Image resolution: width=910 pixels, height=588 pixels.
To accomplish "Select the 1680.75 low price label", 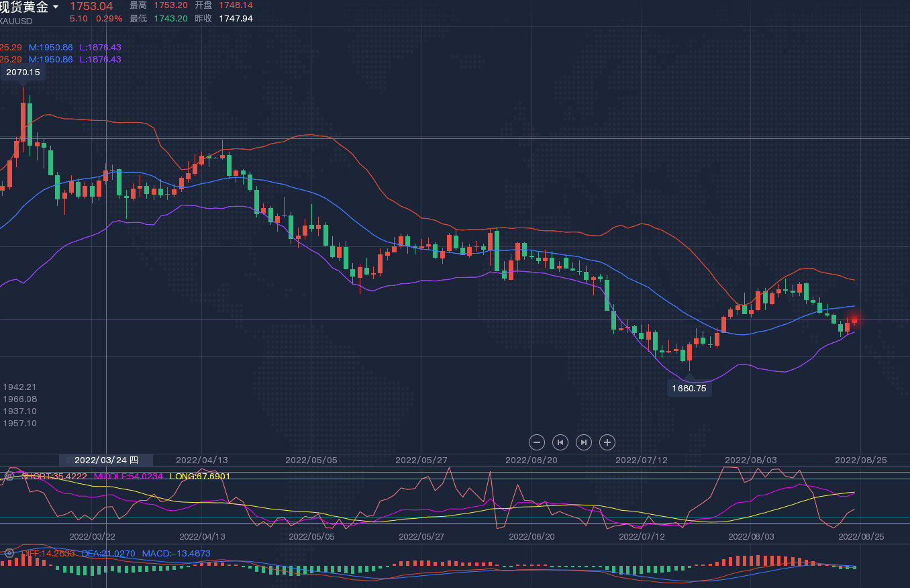I will coord(689,388).
